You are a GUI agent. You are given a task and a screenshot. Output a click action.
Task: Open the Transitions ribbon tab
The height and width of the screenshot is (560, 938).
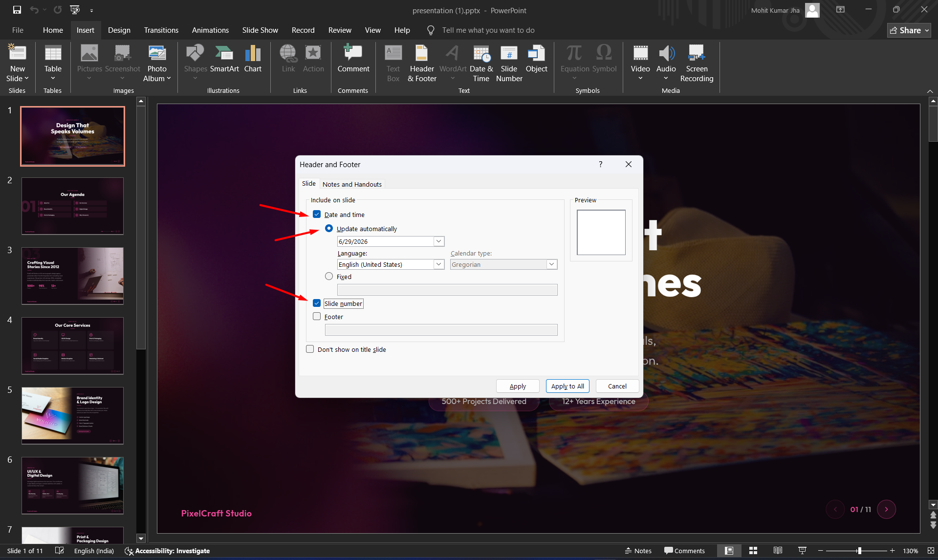pyautogui.click(x=161, y=30)
